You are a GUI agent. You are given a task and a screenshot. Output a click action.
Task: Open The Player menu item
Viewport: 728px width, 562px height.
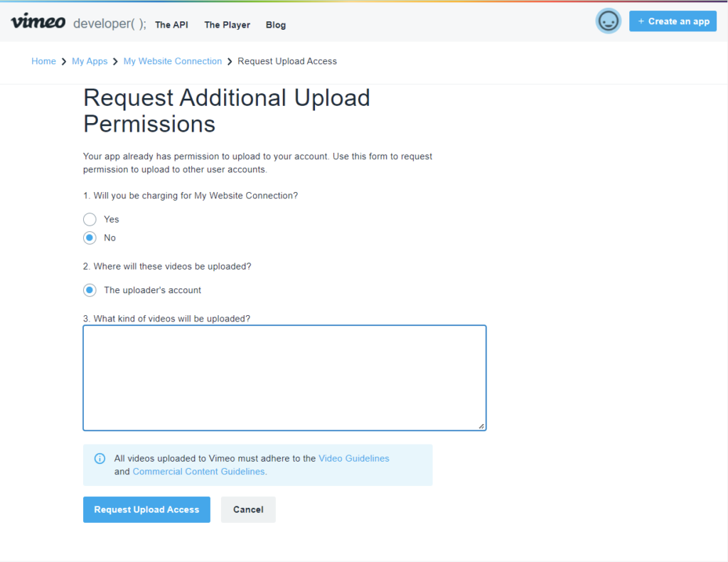click(227, 25)
